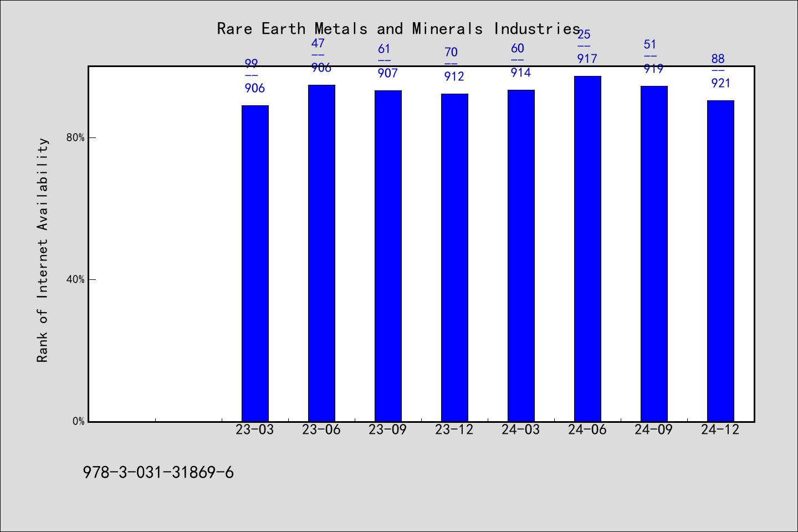Click the x-axis label 23-09
The width and height of the screenshot is (798, 532).
388,429
